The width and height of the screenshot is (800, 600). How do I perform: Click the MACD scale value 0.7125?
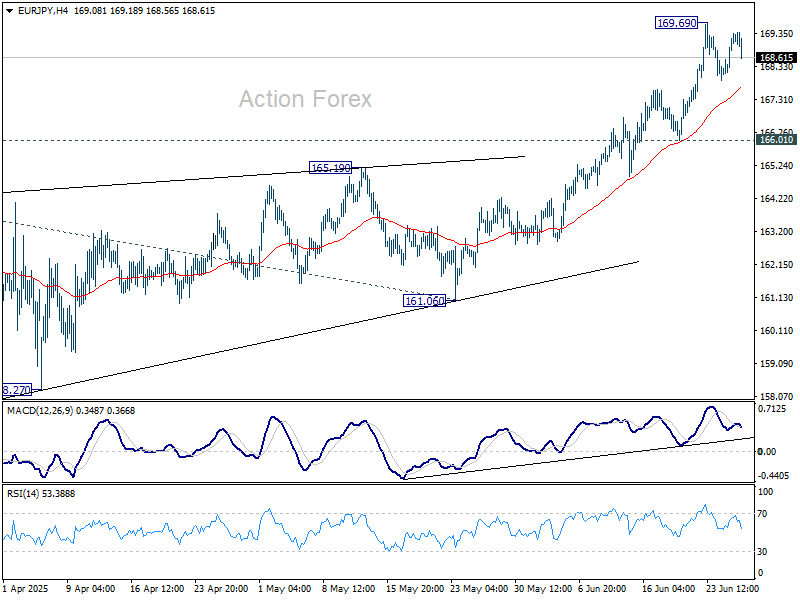click(773, 409)
